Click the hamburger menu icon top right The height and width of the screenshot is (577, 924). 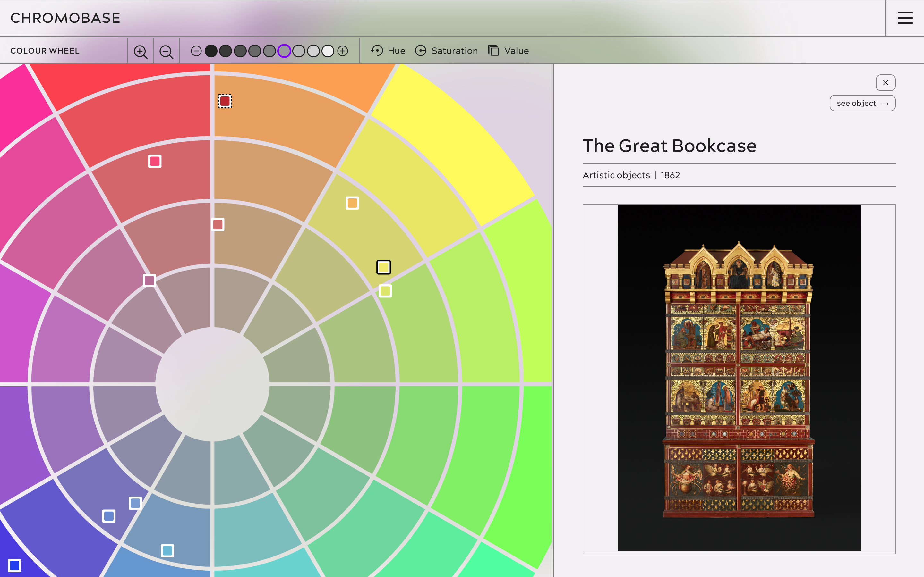[x=905, y=18]
